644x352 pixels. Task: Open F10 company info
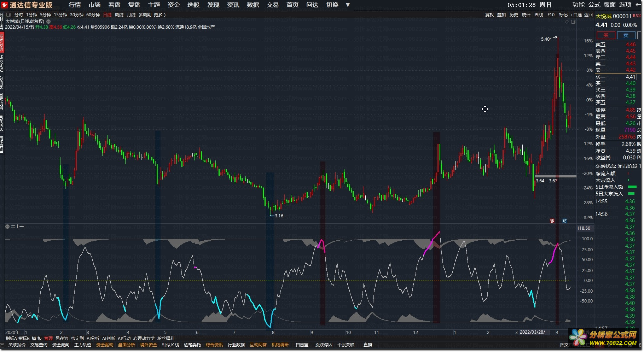point(551,15)
